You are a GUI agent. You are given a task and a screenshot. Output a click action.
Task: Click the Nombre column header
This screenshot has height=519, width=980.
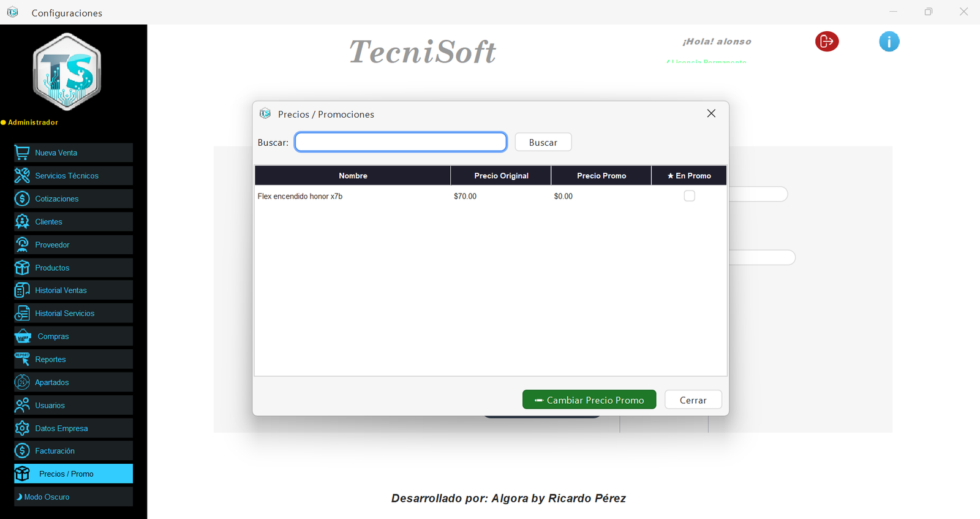[x=353, y=176]
